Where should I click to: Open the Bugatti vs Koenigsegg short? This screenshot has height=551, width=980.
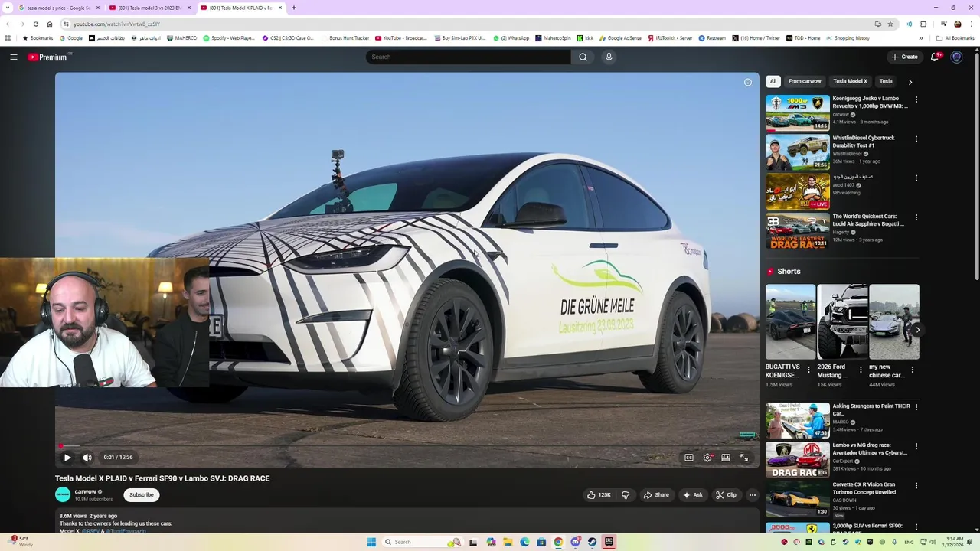pos(790,322)
